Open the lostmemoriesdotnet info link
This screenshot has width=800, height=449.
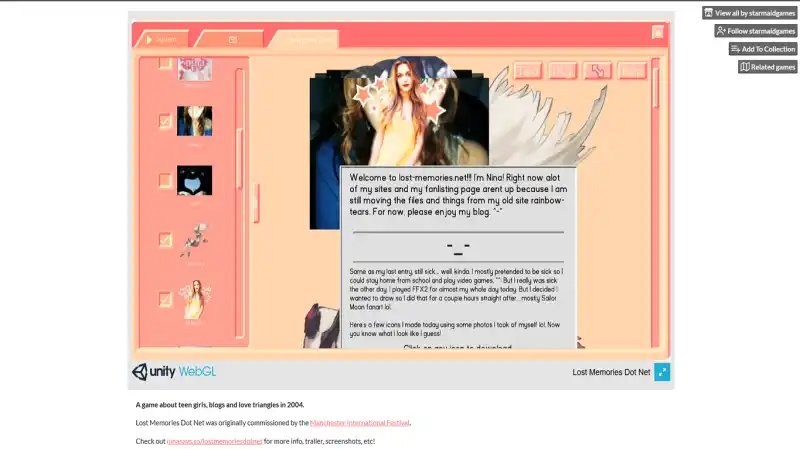[x=214, y=441]
